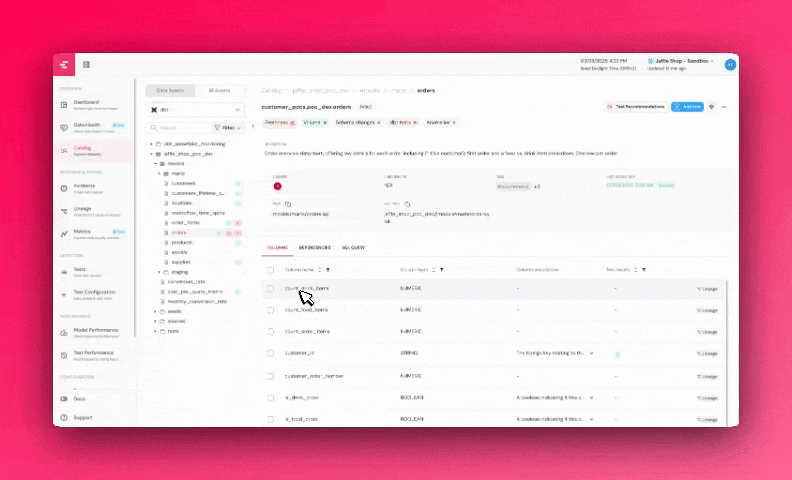792x480 pixels.
Task: Open Test Performance in the sidebar
Action: 93,355
